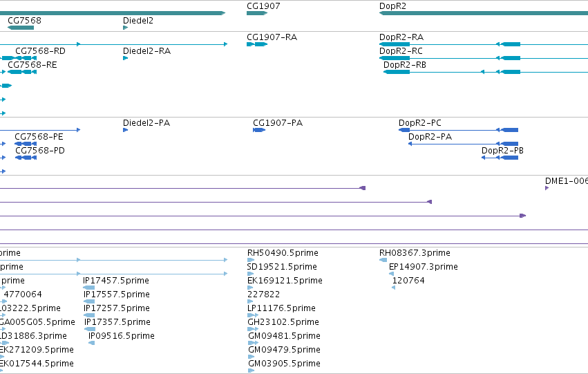Select EST GM09479.5prime
The height and width of the screenshot is (374, 588).
(284, 350)
